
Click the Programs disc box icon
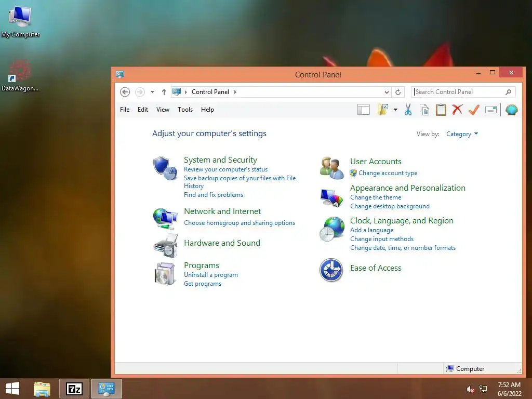(x=165, y=274)
